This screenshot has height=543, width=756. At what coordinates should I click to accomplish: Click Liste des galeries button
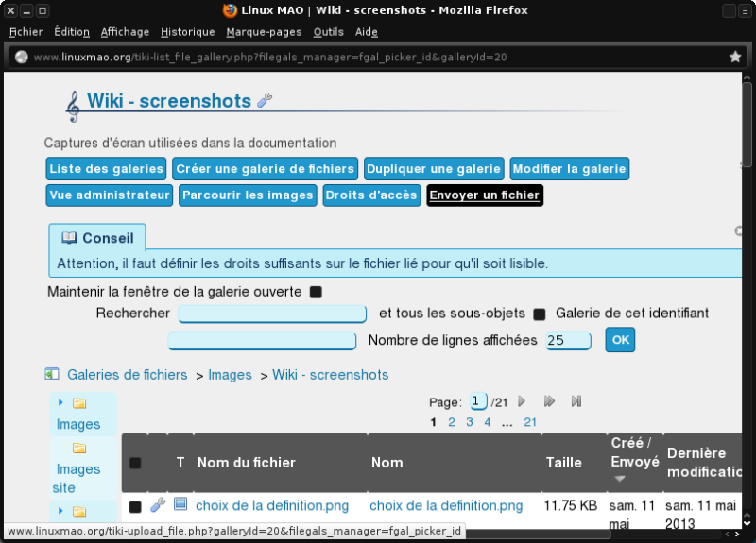click(x=106, y=169)
